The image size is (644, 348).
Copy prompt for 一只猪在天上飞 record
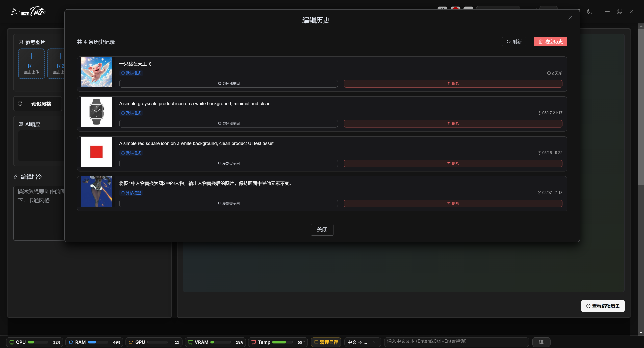(228, 84)
